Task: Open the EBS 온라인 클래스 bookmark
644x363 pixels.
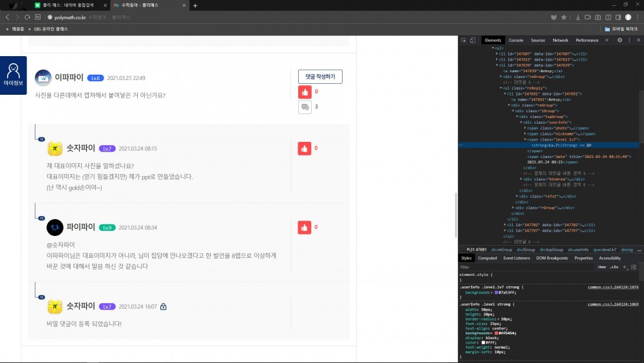Action: (51, 29)
